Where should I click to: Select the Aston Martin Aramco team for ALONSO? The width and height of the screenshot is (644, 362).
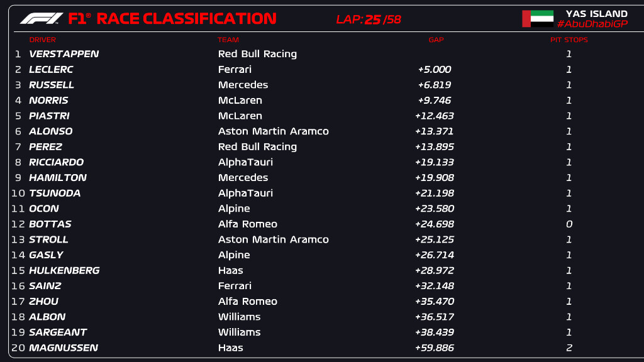(273, 131)
